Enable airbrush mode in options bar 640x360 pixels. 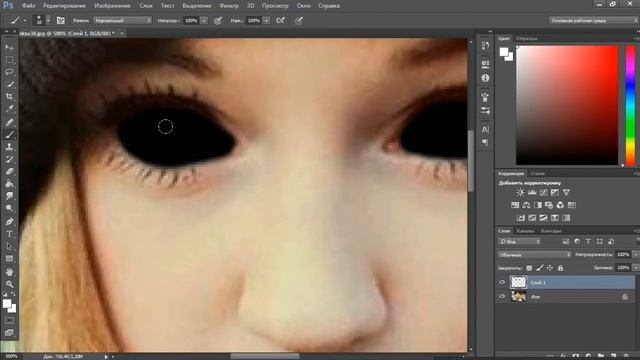281,20
